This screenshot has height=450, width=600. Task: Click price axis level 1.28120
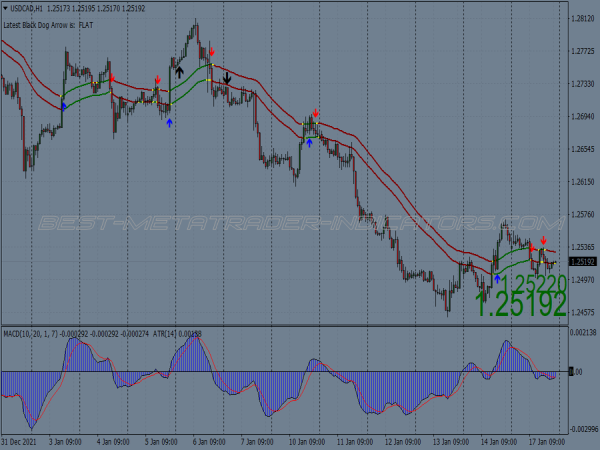[583, 19]
